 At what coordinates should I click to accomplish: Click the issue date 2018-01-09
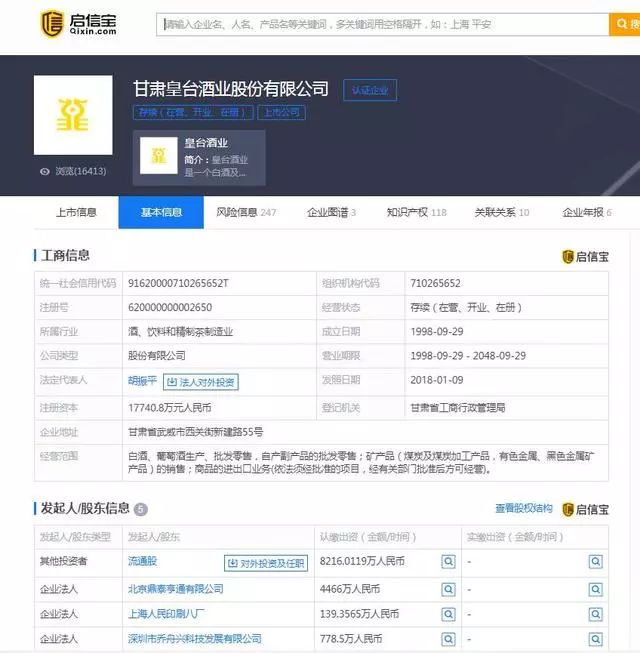coord(437,380)
